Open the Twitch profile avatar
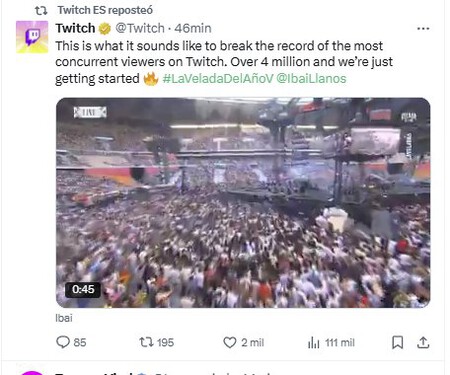Screen dimensions: 450x375 32,37
